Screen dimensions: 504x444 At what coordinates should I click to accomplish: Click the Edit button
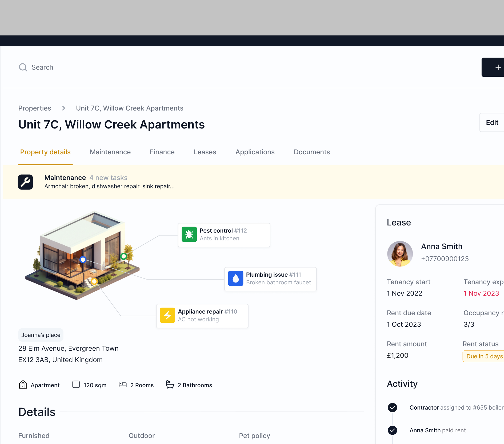pos(492,122)
